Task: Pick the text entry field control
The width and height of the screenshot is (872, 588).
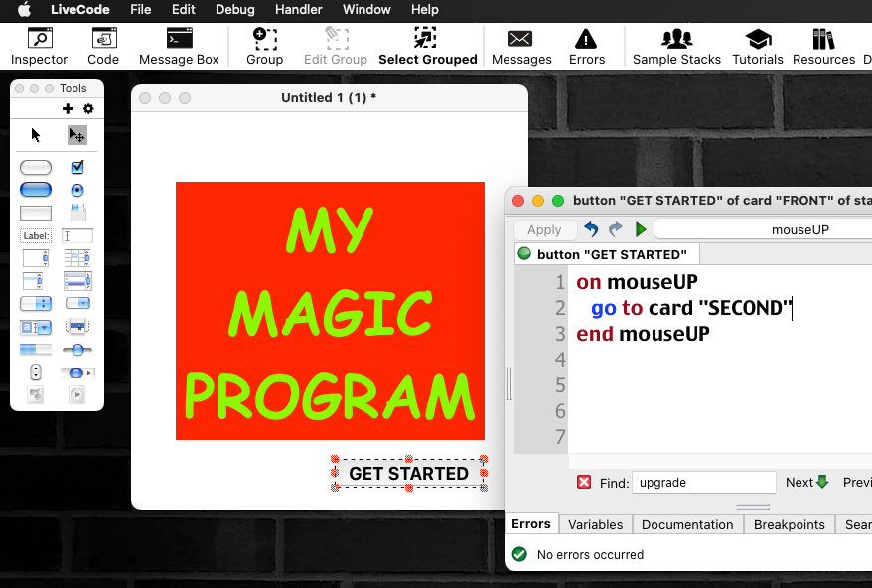Action: point(77,235)
